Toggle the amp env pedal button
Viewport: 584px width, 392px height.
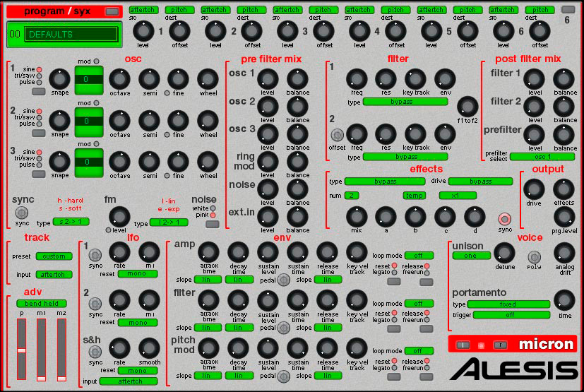coord(283,280)
